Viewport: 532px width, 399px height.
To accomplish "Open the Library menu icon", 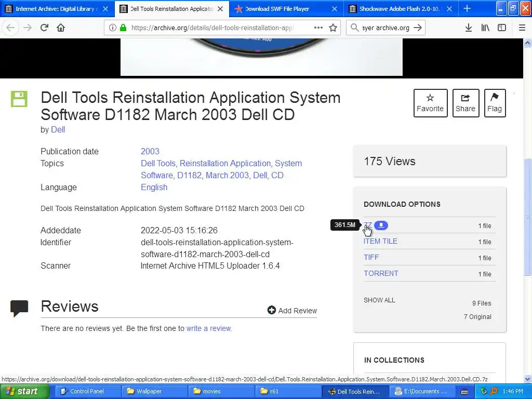I will point(485,28).
